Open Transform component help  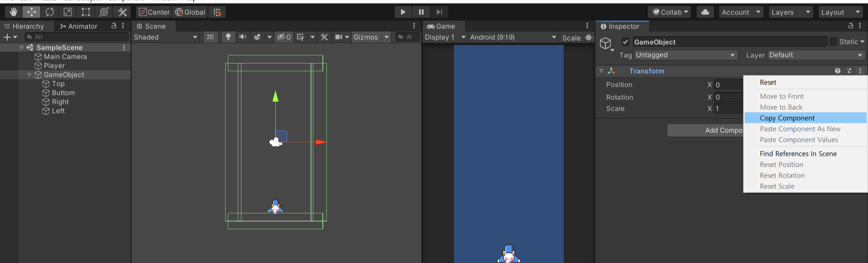point(838,71)
